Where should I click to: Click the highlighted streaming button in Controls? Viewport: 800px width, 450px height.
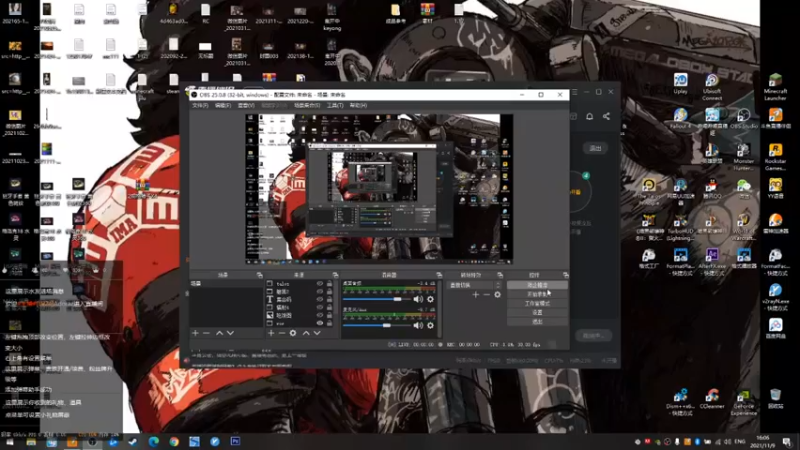point(537,285)
